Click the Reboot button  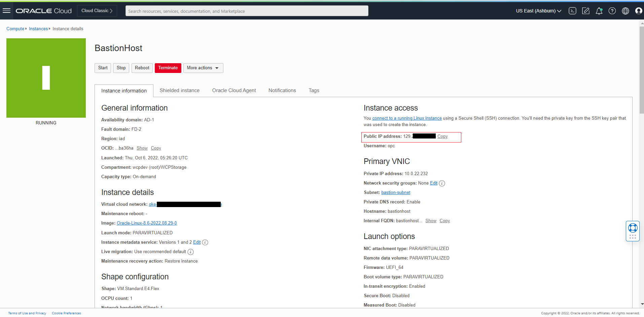[x=142, y=68]
